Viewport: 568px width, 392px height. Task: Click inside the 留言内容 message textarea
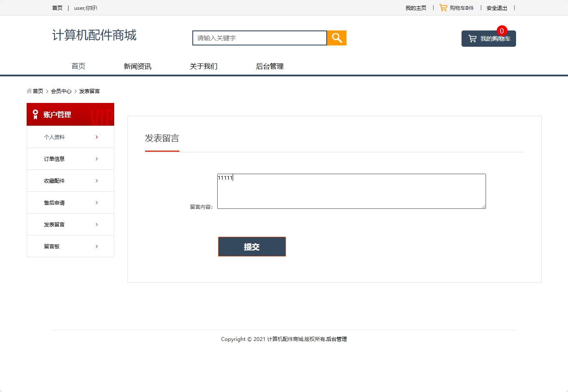click(x=351, y=191)
